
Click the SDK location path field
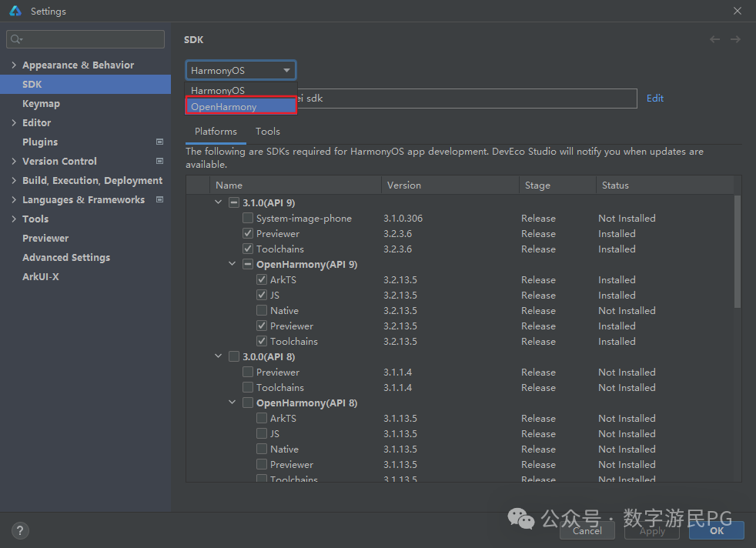click(x=467, y=99)
